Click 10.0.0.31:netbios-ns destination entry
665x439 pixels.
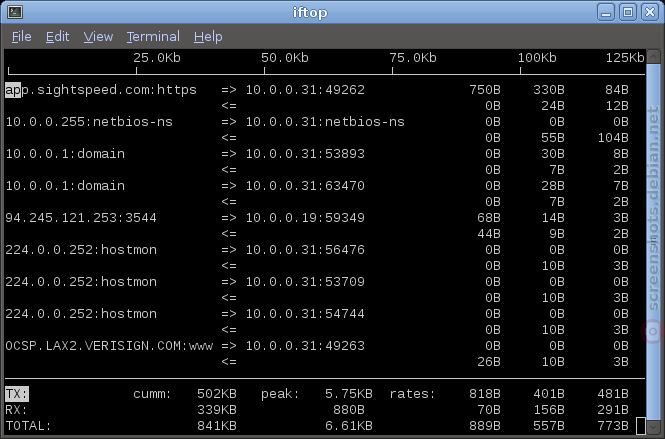click(325, 122)
